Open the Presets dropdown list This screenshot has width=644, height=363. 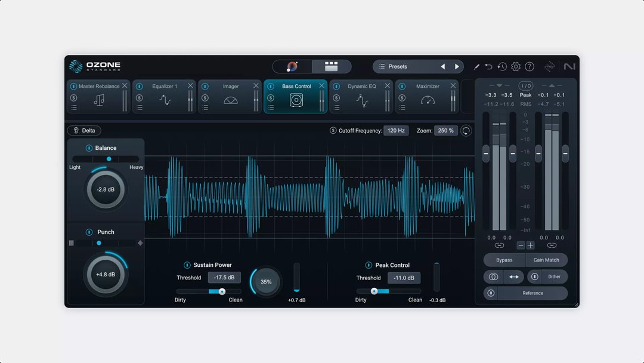pyautogui.click(x=398, y=67)
